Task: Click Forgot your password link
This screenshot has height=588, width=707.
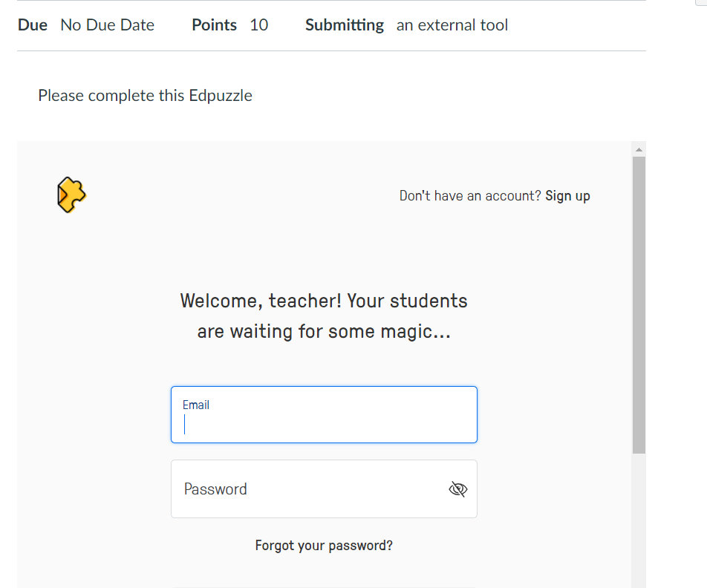Action: tap(324, 546)
